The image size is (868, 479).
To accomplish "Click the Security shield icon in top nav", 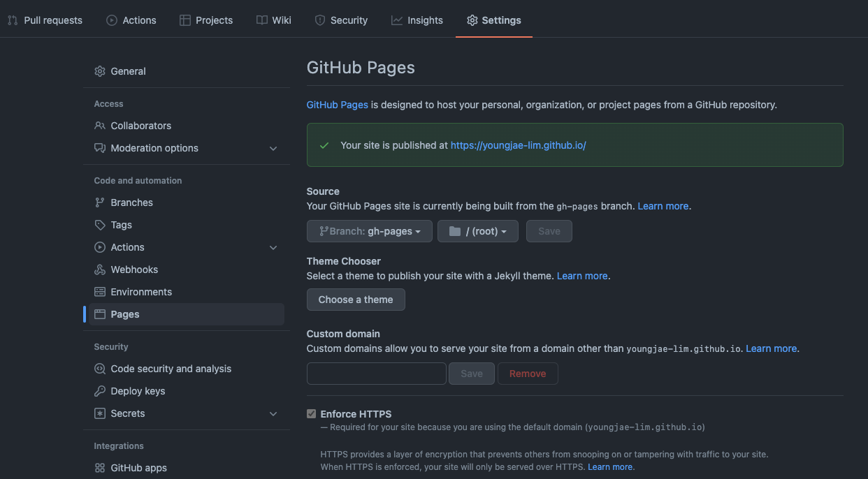I will [320, 20].
